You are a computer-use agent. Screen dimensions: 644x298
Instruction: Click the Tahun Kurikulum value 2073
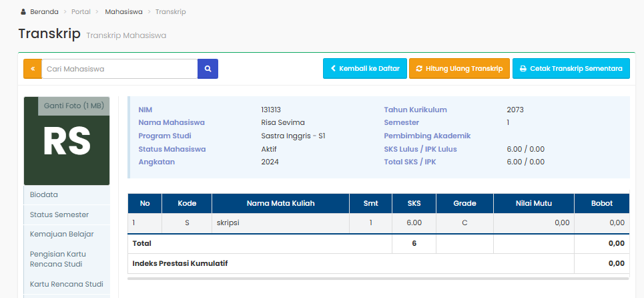point(515,110)
